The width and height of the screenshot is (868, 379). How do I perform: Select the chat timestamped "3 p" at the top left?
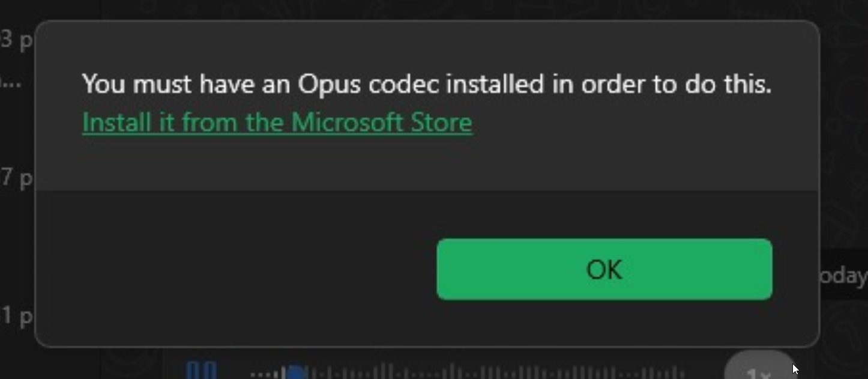point(16,41)
